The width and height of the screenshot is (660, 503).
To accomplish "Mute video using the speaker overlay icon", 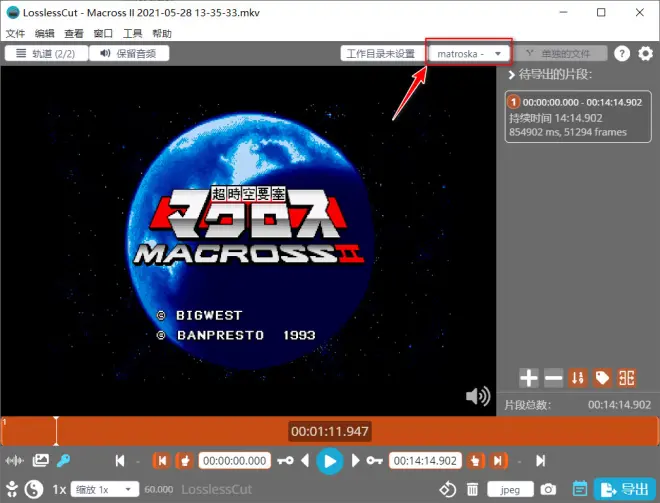I will [478, 396].
